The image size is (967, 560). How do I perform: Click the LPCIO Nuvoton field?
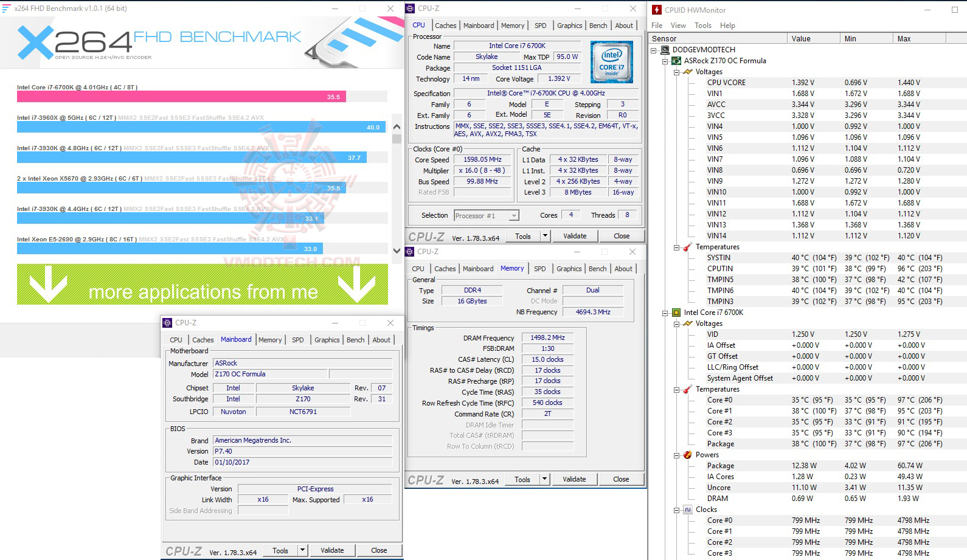[234, 412]
